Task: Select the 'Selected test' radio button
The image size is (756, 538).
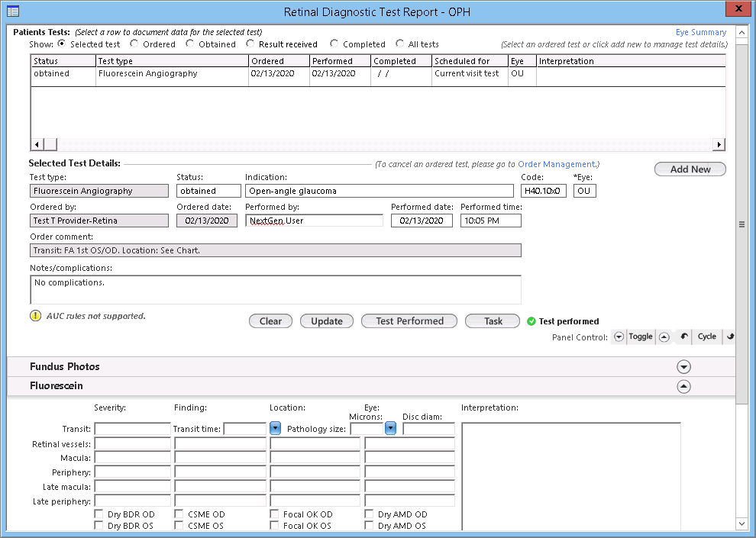Action: (62, 43)
